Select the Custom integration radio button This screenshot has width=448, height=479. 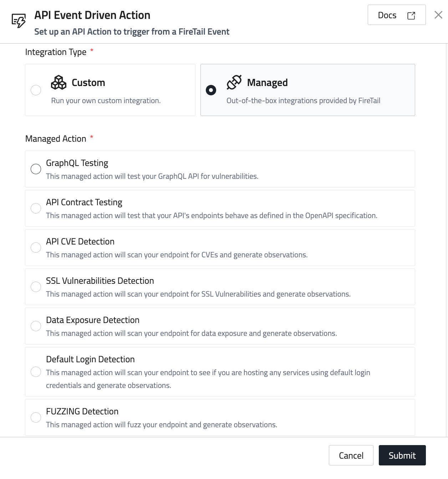(36, 90)
